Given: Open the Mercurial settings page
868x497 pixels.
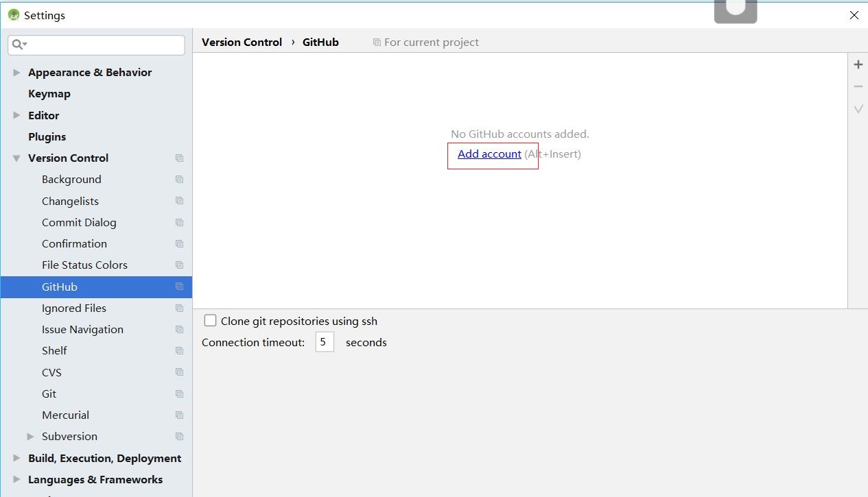Looking at the screenshot, I should [x=65, y=415].
